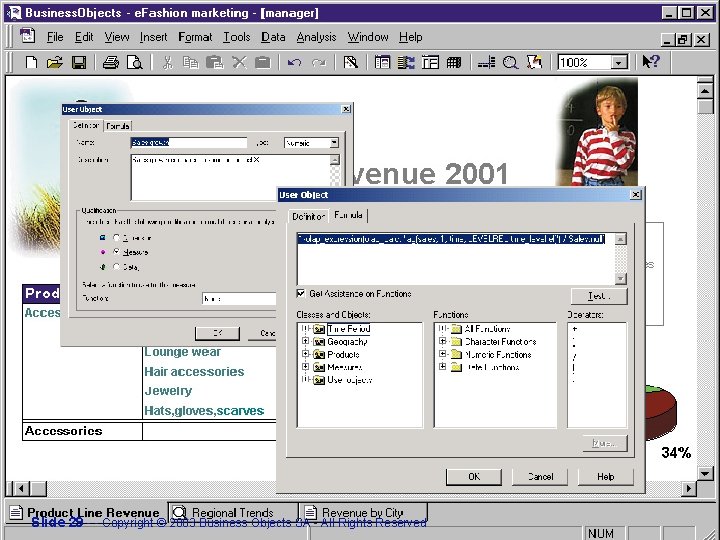Click the plus operator in Operators list
720x540 pixels.
point(574,329)
